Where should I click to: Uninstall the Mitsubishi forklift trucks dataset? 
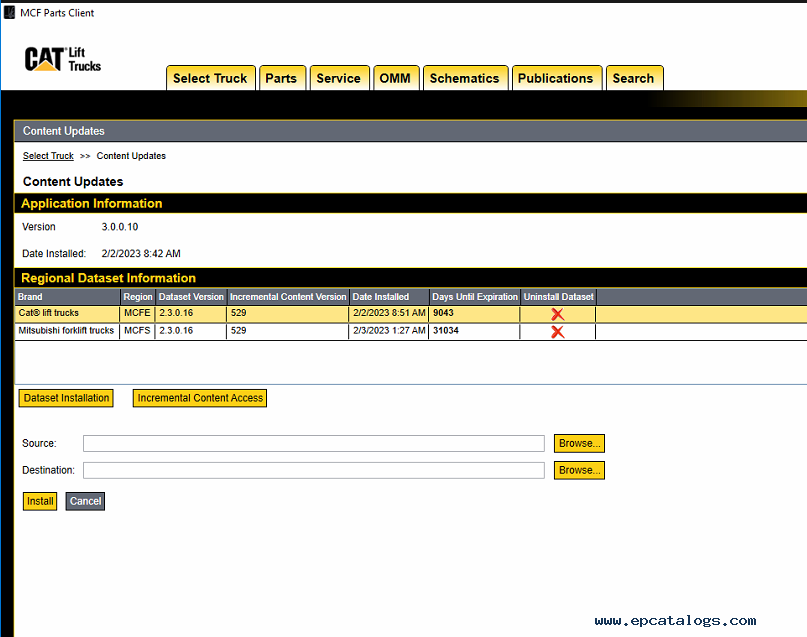557,332
